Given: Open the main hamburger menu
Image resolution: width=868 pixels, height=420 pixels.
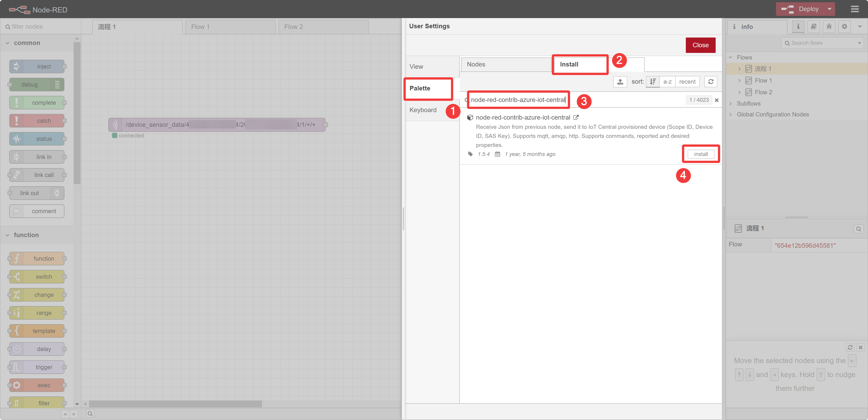Looking at the screenshot, I should pos(854,9).
